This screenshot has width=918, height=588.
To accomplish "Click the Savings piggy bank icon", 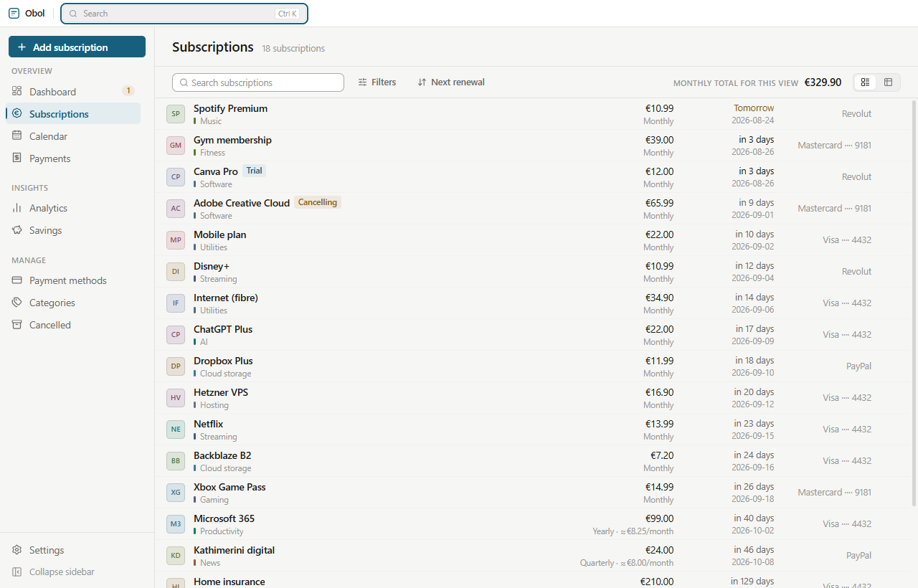I will click(x=17, y=229).
